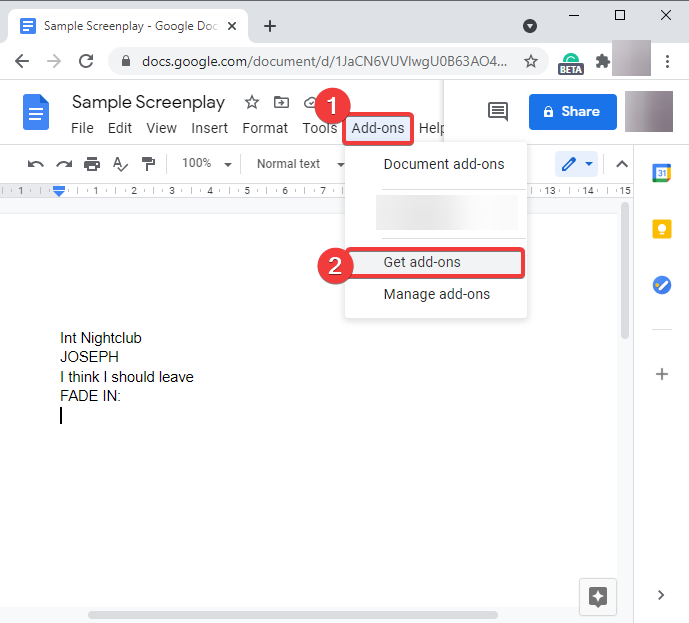The height and width of the screenshot is (623, 689).
Task: Open comment history icon
Action: pyautogui.click(x=498, y=112)
